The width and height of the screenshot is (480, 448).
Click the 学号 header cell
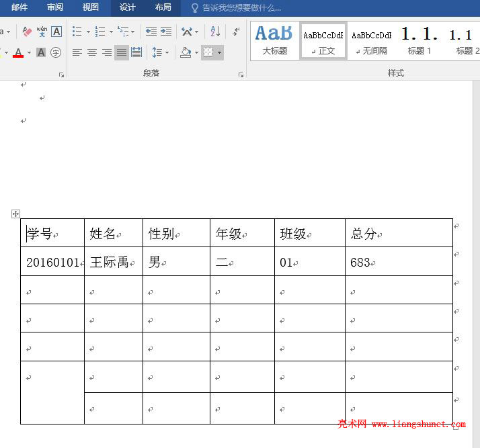point(52,232)
